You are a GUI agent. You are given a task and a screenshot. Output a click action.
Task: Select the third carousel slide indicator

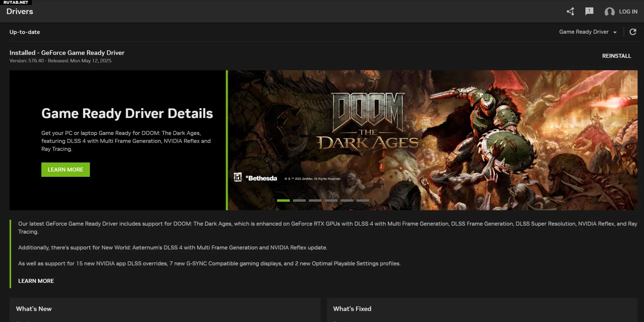[315, 201]
